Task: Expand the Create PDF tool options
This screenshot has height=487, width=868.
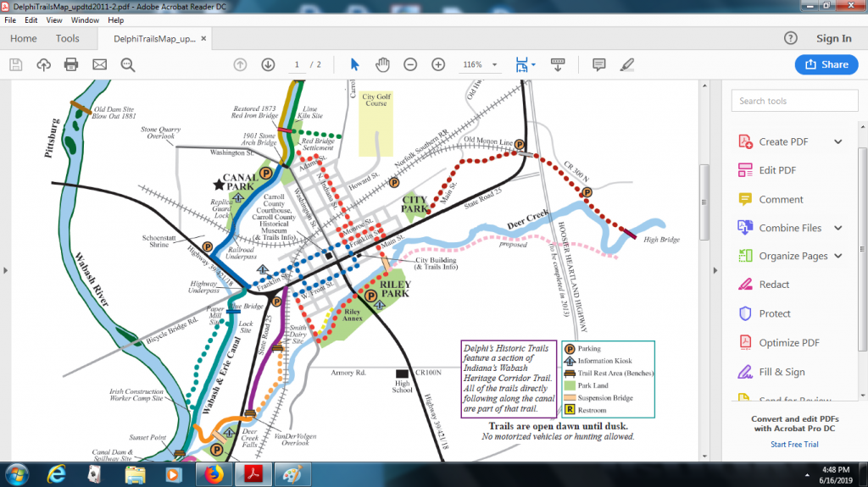Action: [x=837, y=141]
